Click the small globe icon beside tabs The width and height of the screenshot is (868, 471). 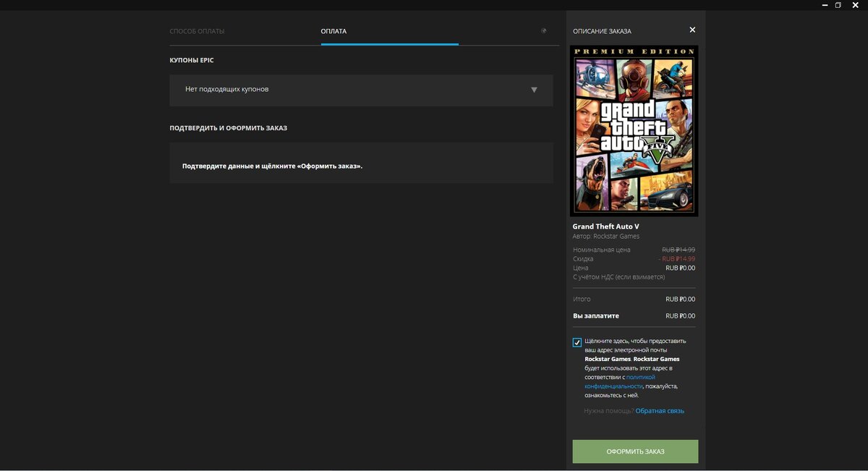pyautogui.click(x=543, y=31)
